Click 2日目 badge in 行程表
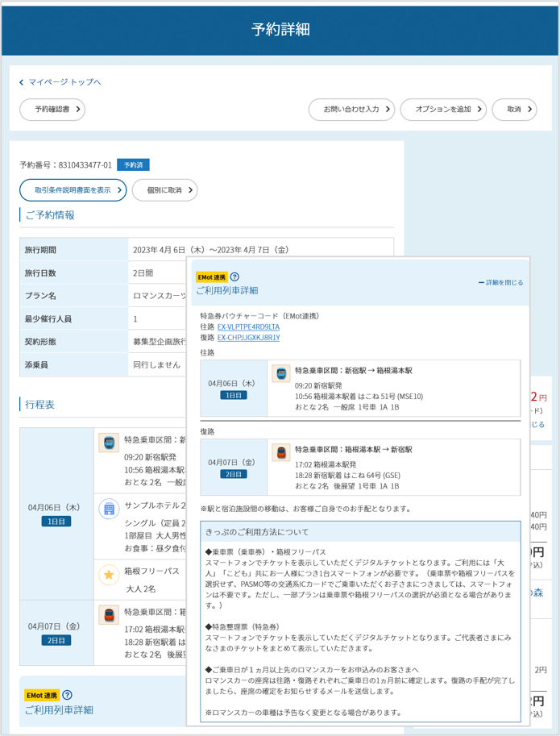The width and height of the screenshot is (560, 736). pyautogui.click(x=56, y=640)
